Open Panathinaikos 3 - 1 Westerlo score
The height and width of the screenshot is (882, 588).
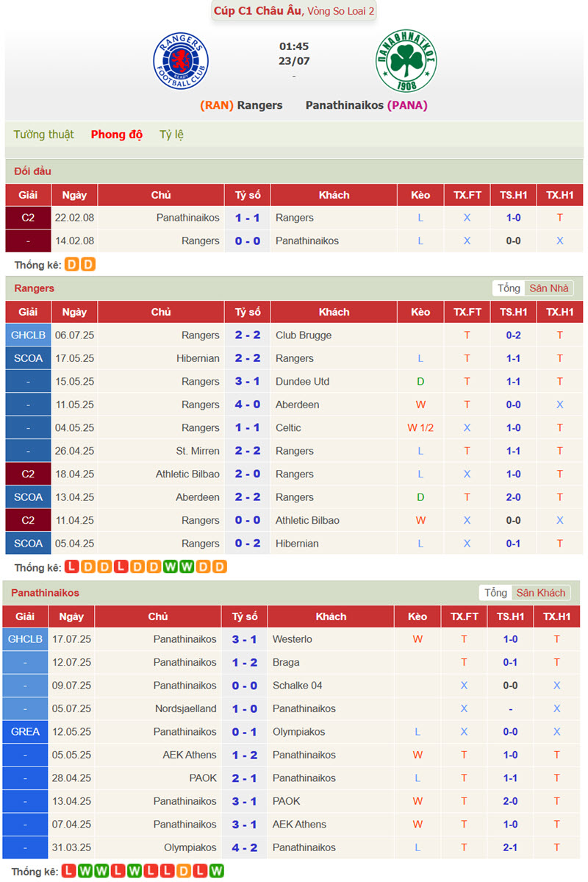tap(245, 639)
